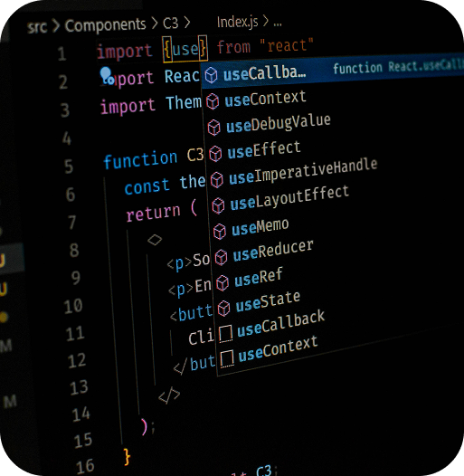Image resolution: width=464 pixels, height=476 pixels.
Task: Expand chevron after C3 breadcrumb
Action: [187, 23]
